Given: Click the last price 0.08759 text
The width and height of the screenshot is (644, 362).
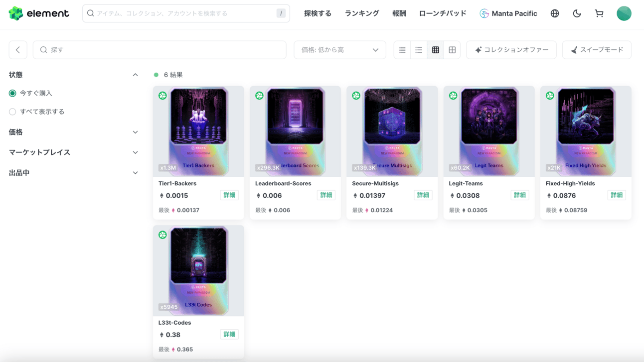Looking at the screenshot, I should pyautogui.click(x=576, y=210).
